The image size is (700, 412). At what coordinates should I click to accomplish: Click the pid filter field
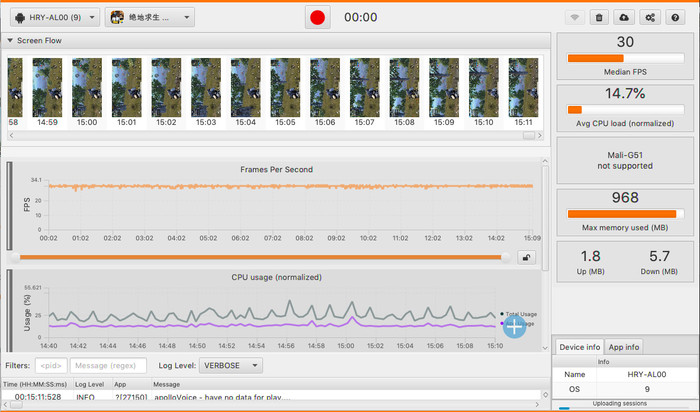coord(50,366)
